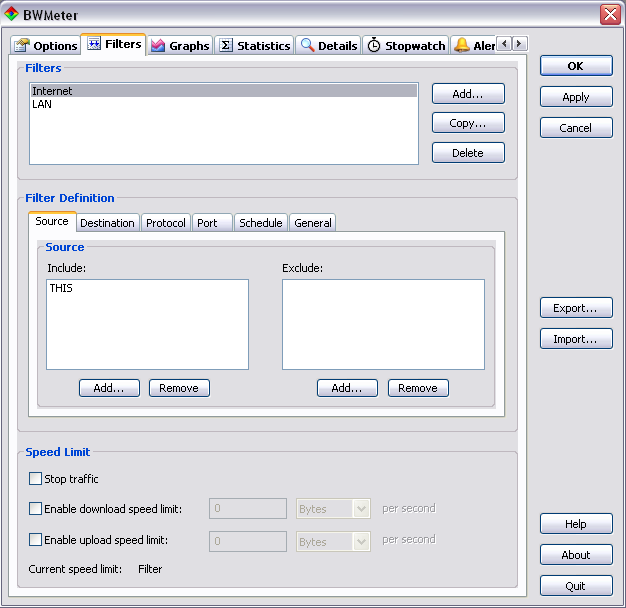Open the Stopwatch tab
Viewport: 626px width, 608px height.
click(x=406, y=46)
